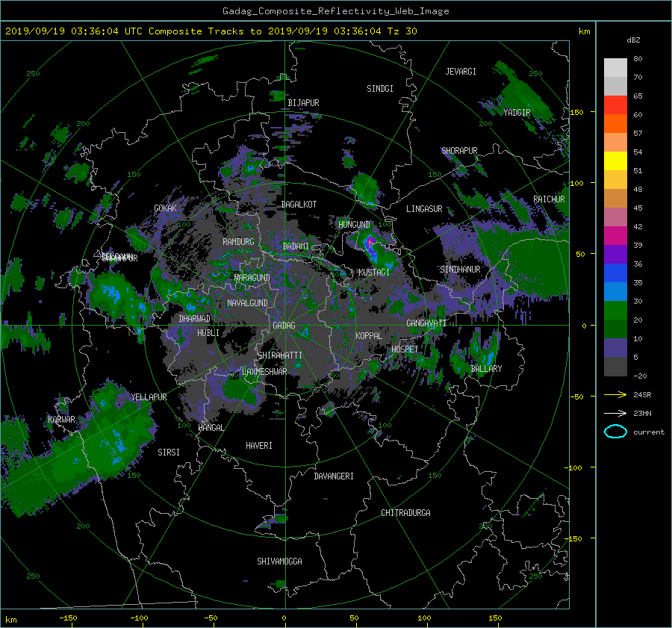
Task: Click the dBZ legend heading
Action: coord(633,40)
